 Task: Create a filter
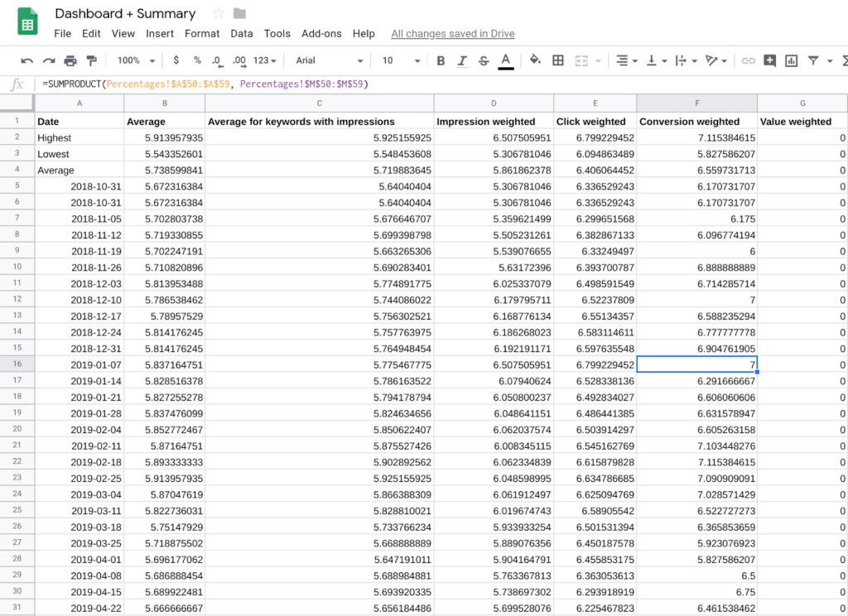pos(813,60)
